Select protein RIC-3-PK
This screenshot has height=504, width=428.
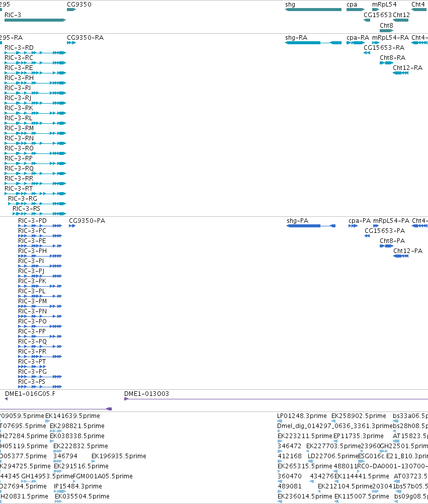click(x=40, y=286)
